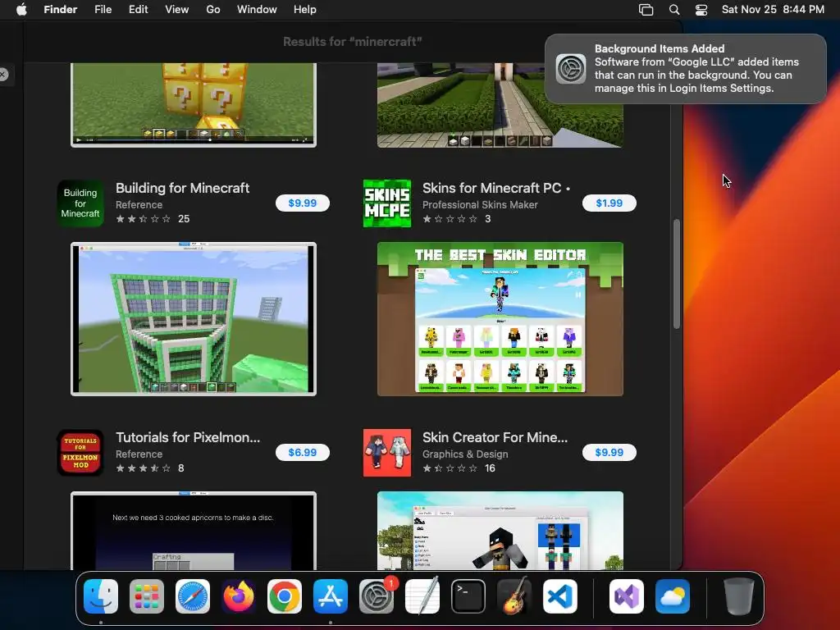This screenshot has height=630, width=840.
Task: Open Control Center in menu bar
Action: click(701, 10)
